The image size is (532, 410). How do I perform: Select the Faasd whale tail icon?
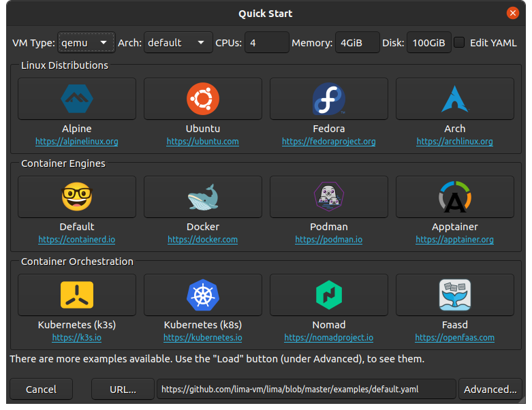pyautogui.click(x=454, y=295)
